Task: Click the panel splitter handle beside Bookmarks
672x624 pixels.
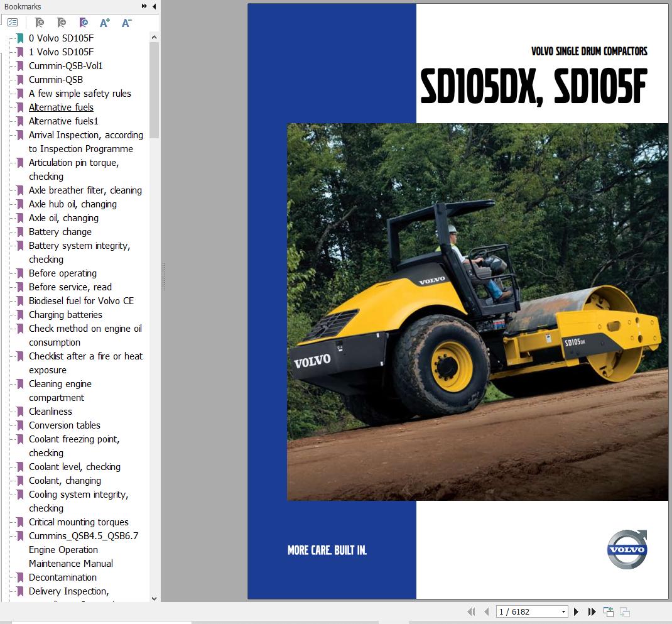Action: click(x=163, y=276)
